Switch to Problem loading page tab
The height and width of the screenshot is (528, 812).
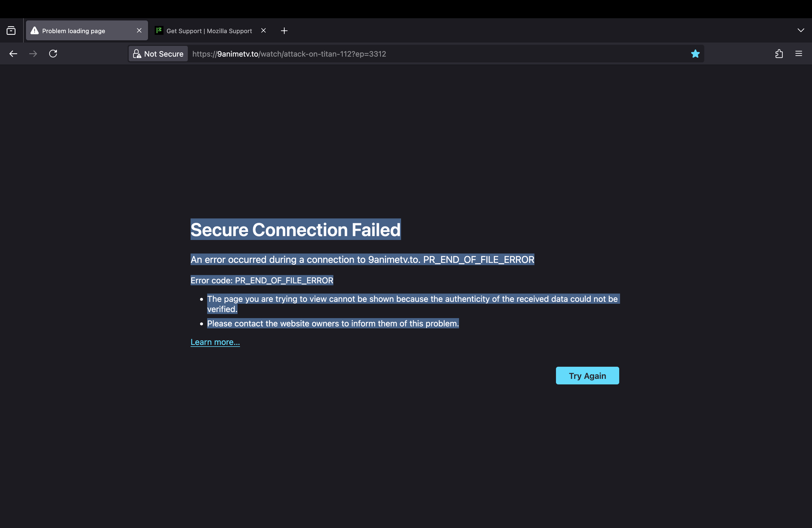[x=82, y=31]
